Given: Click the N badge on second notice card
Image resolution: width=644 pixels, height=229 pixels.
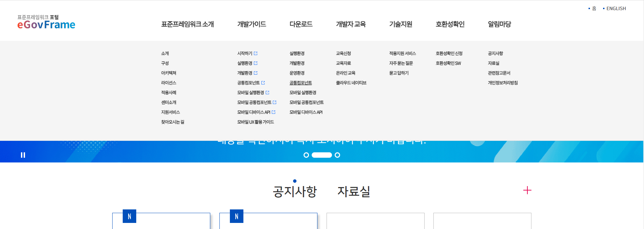Looking at the screenshot, I should pos(237,217).
